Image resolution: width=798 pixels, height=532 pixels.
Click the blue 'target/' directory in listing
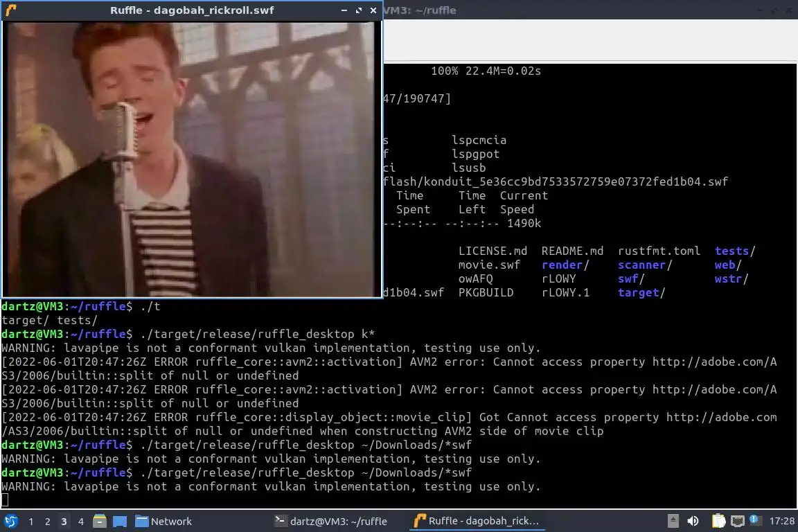coord(641,293)
